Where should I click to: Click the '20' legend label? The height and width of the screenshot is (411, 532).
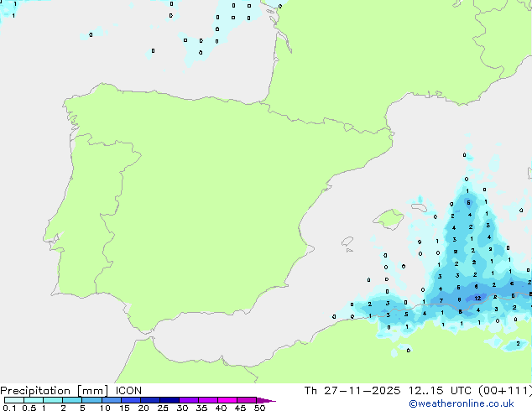coord(143,408)
